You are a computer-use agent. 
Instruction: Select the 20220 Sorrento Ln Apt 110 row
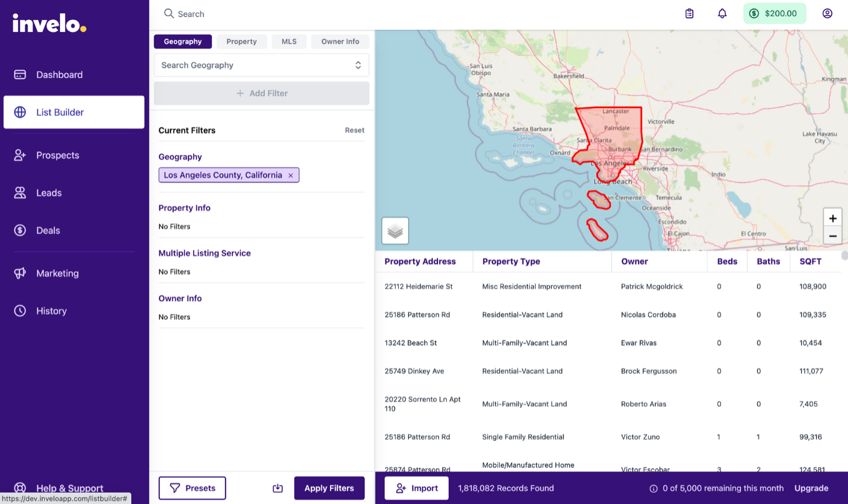click(608, 404)
